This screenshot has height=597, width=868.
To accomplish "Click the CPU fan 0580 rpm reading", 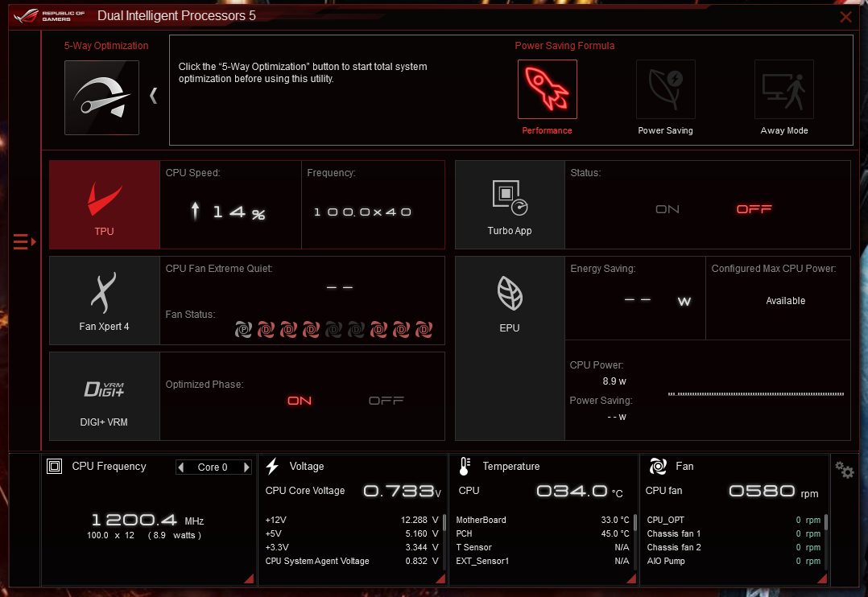I will 773,492.
